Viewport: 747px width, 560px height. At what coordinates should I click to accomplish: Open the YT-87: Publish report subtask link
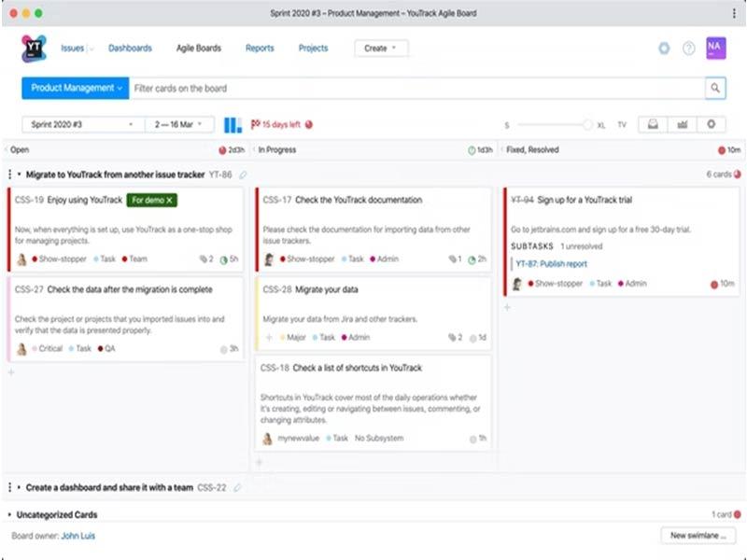point(551,264)
